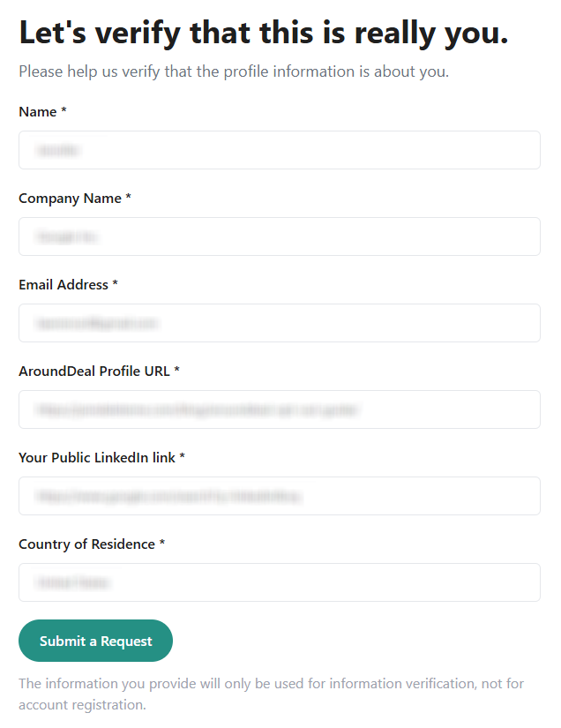Click the "Let's verify" page heading
Screen dimensions: 561x728
pyautogui.click(x=263, y=33)
